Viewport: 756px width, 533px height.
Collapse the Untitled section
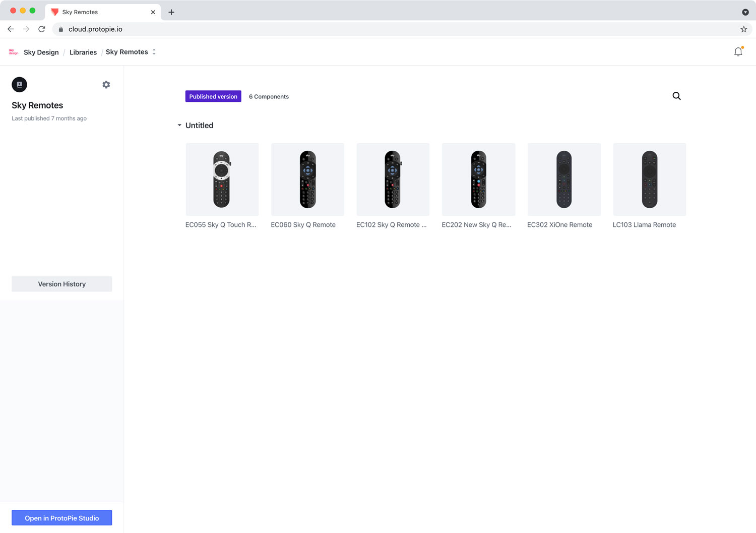click(179, 125)
